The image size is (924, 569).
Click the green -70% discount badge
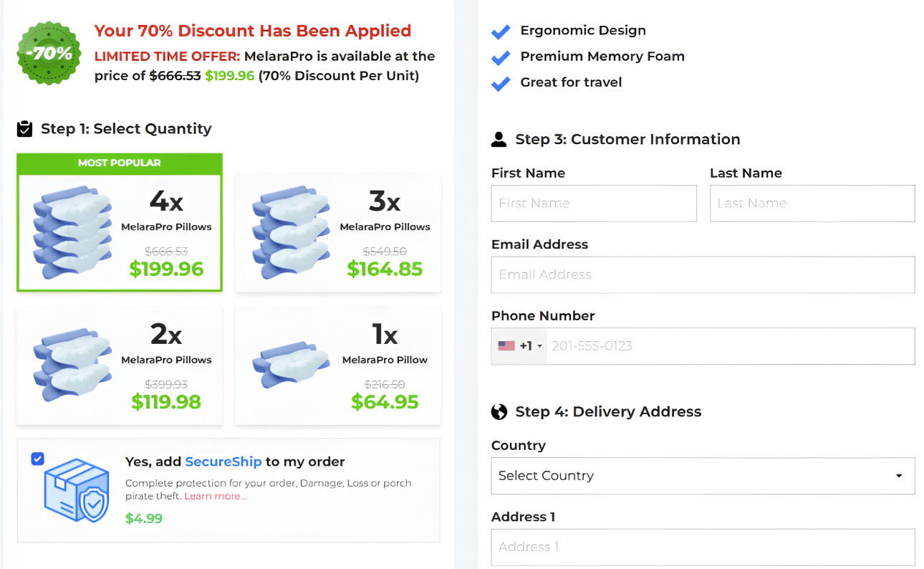pos(49,53)
